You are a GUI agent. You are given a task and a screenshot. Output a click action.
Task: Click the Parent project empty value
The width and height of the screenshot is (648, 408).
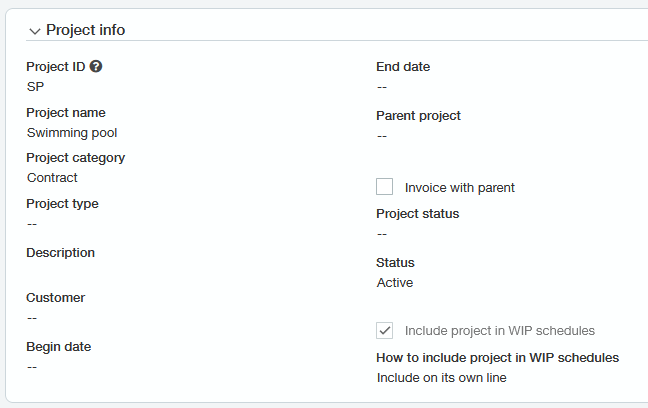point(382,136)
